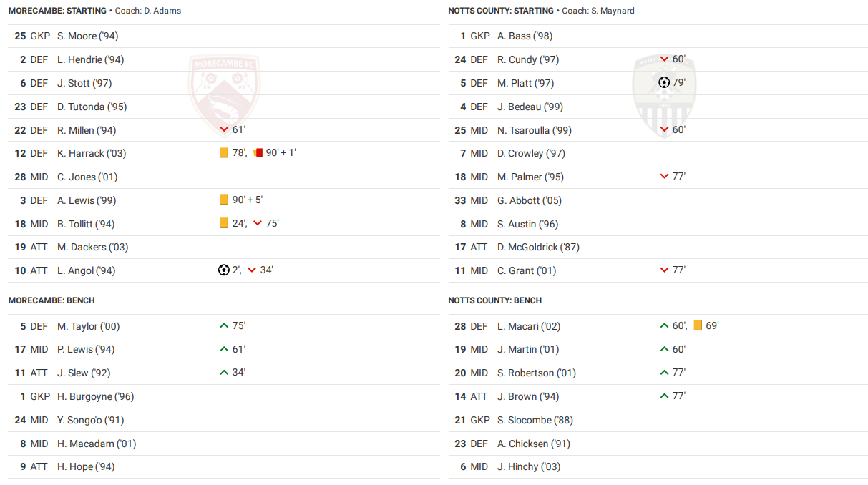The image size is (868, 485).
Task: Click A. Lewis's yellow card icon
Action: [224, 200]
